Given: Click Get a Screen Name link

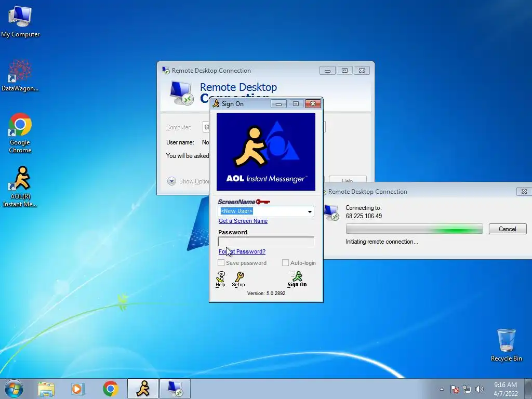Looking at the screenshot, I should [243, 221].
